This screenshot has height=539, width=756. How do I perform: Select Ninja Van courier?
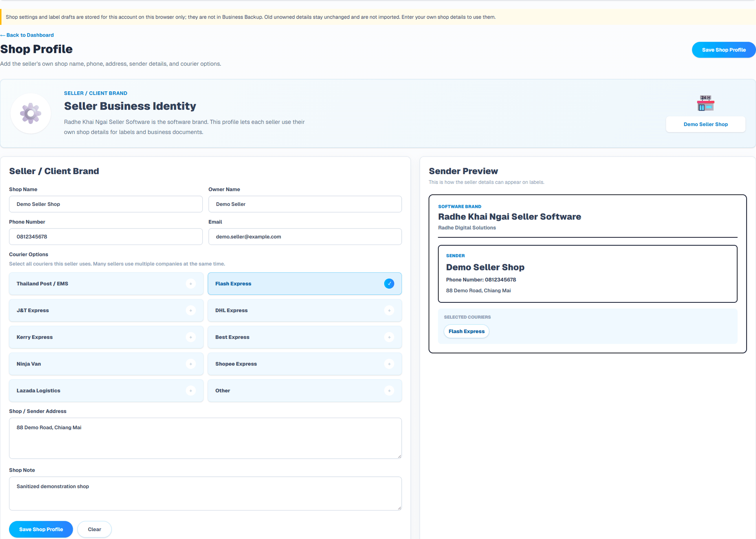click(x=106, y=364)
